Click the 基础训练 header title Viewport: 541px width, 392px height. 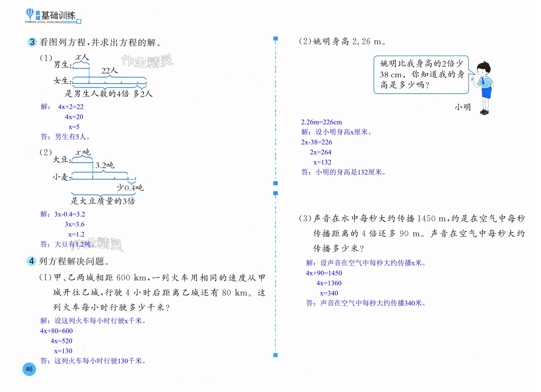[x=58, y=15]
